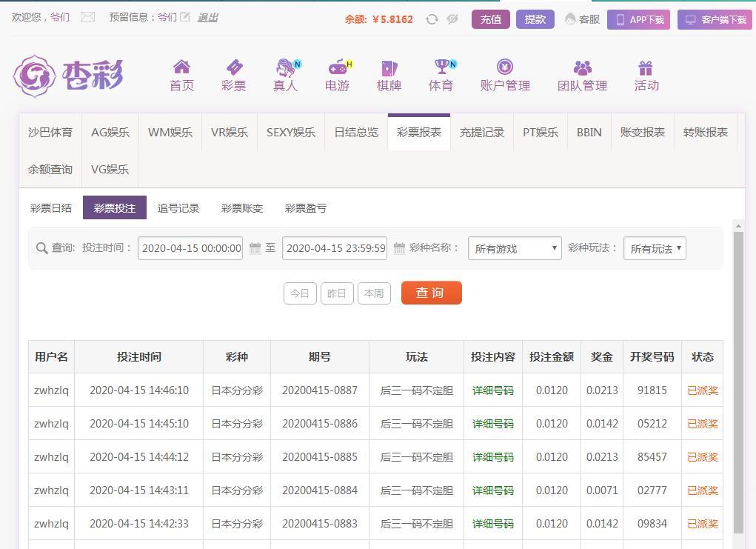The image size is (756, 549).
Task: Switch to the 充提记录 tab
Action: (x=481, y=133)
